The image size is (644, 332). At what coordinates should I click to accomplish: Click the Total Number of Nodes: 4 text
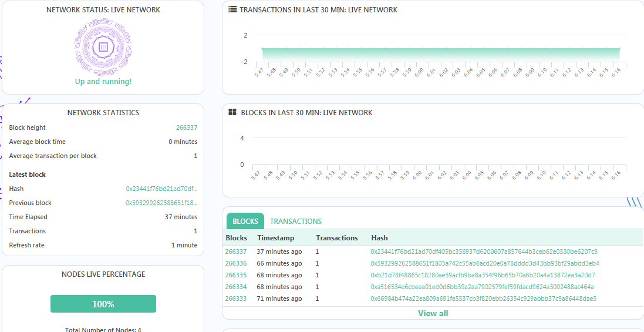coord(103,330)
